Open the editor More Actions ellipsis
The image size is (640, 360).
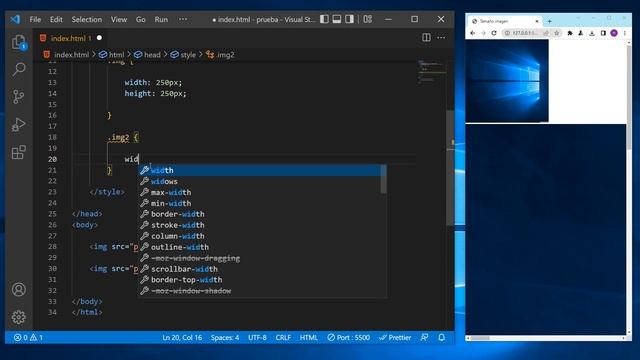point(441,38)
